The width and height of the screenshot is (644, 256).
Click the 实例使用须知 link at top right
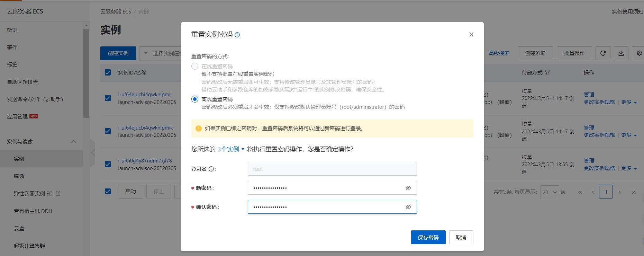[x=627, y=12]
